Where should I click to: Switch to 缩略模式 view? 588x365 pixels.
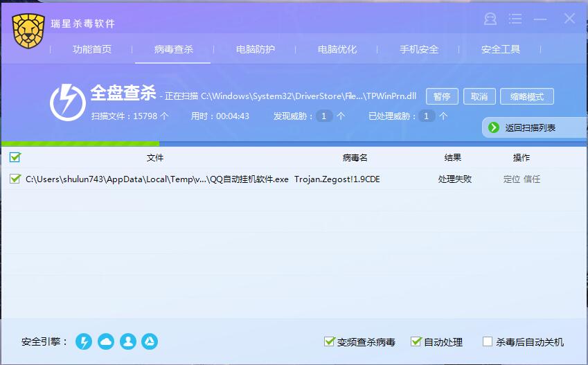(x=527, y=96)
